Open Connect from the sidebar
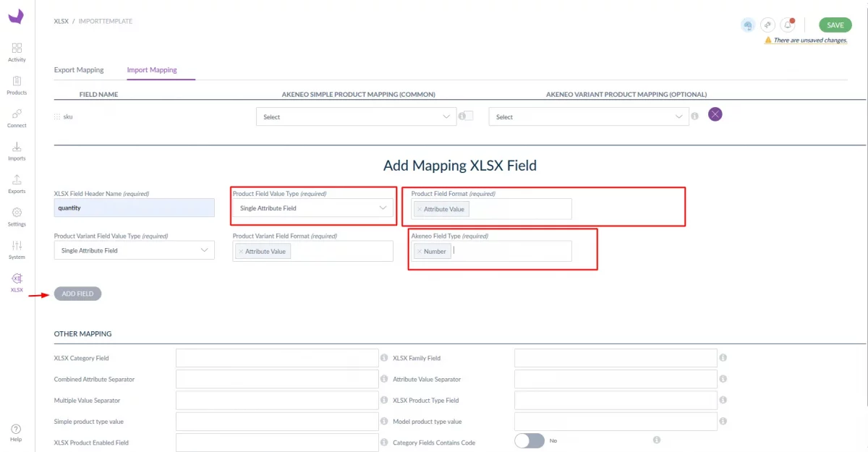 pos(17,118)
